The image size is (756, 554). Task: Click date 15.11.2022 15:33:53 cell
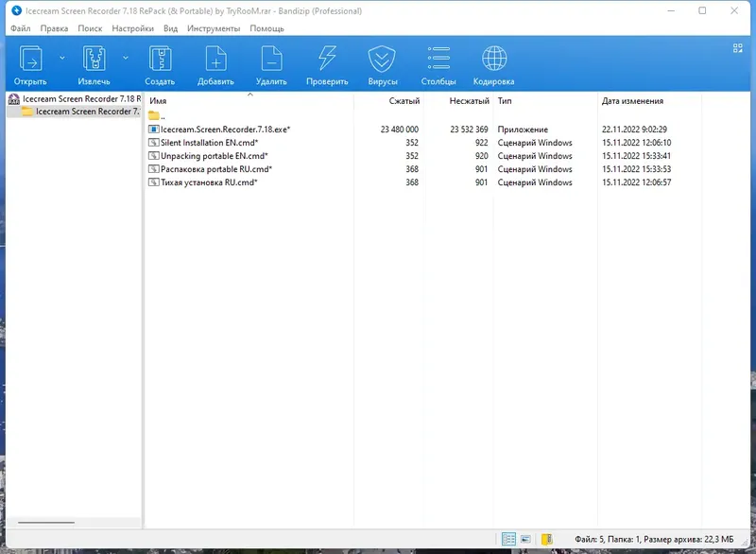pos(636,169)
